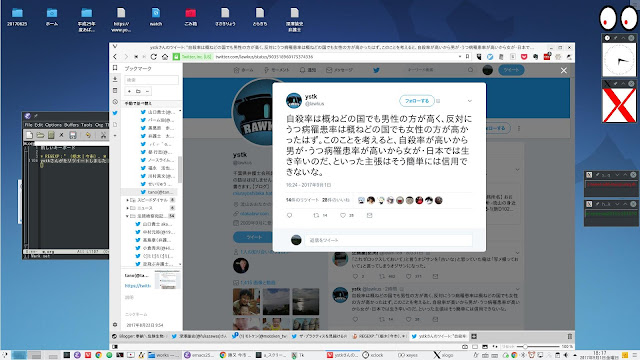Open the Emacs Options menu
This screenshot has width=640, height=360.
pyautogui.click(x=53, y=125)
